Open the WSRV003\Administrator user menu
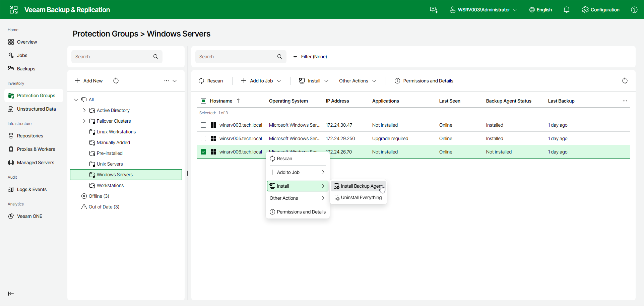Viewport: 644px width, 306px height. pyautogui.click(x=483, y=10)
